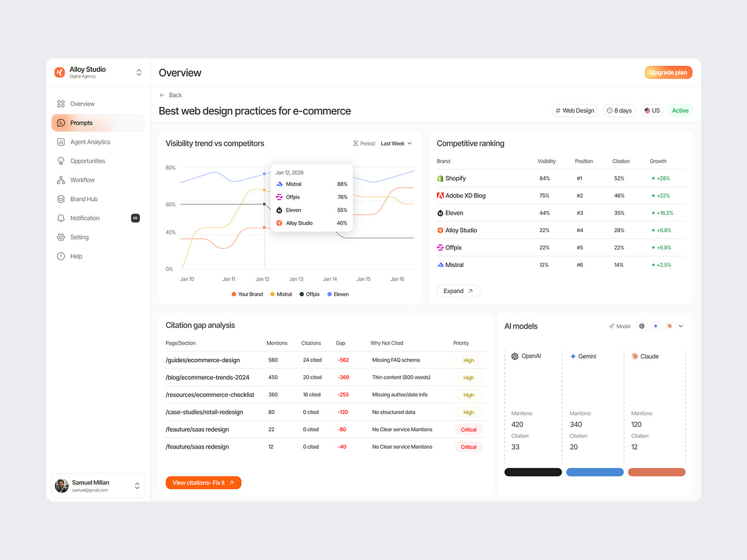Click the black OpenAI color bar
The image size is (747, 560).
click(x=533, y=472)
